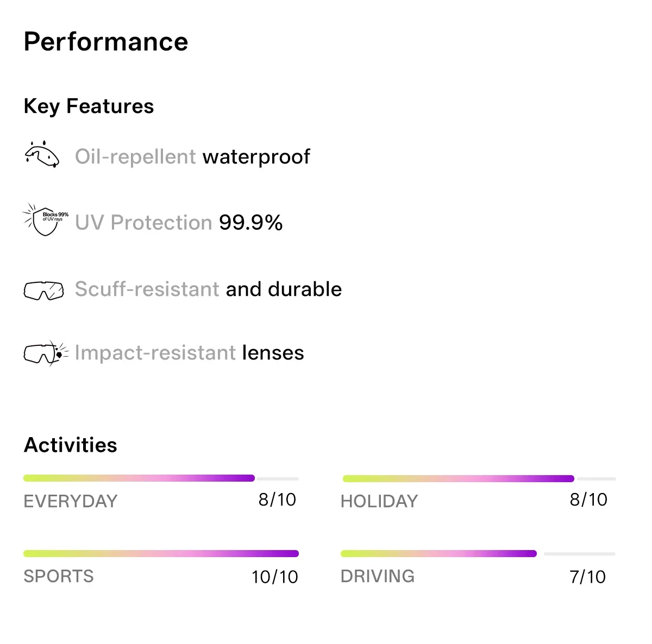652x644 pixels.
Task: Click the impact-resistant lens icon
Action: [46, 353]
